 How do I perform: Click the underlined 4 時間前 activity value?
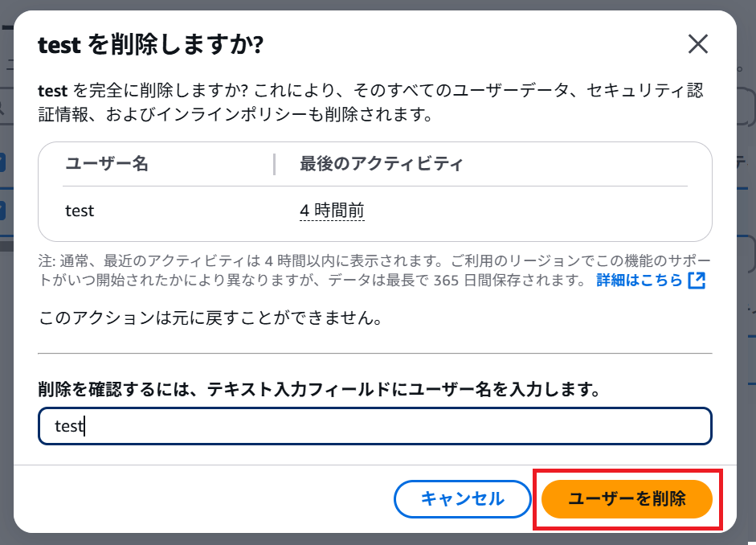tap(332, 211)
